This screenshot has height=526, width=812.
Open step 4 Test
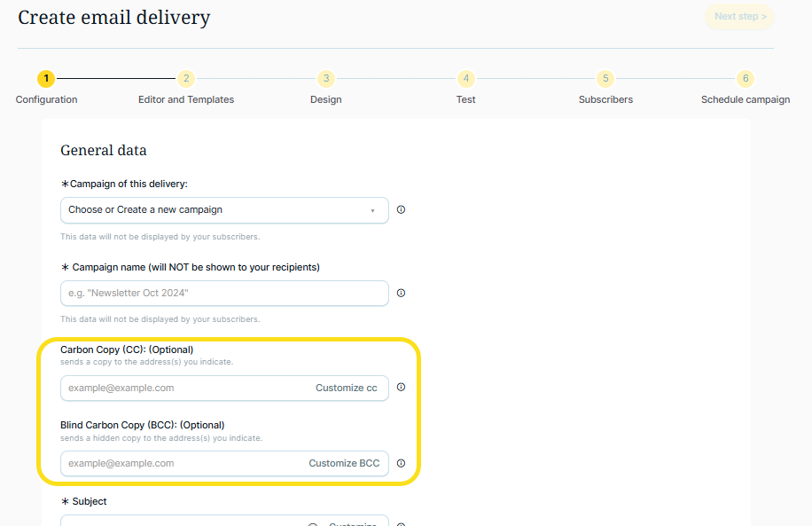(x=466, y=79)
